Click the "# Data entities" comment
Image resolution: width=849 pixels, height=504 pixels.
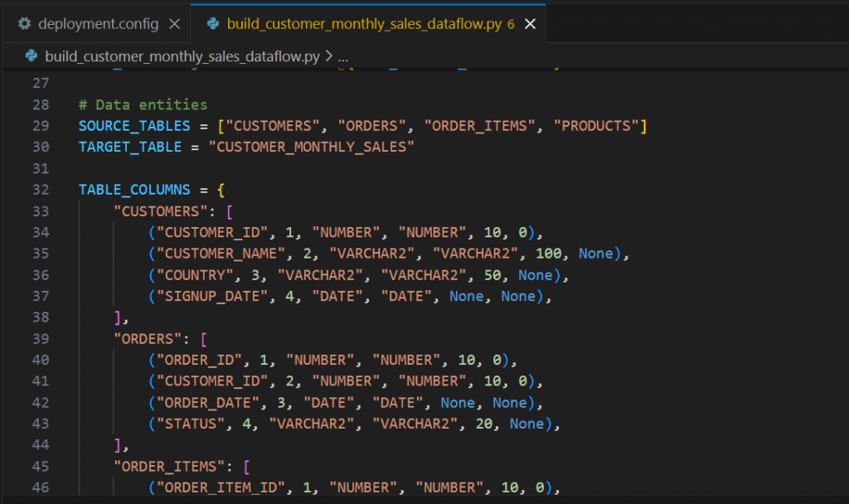click(143, 104)
